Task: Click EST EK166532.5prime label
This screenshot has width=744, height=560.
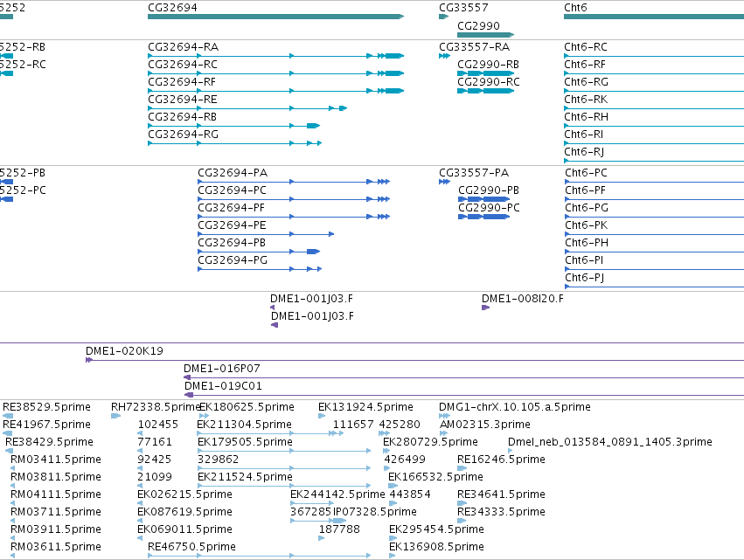Action: click(x=435, y=478)
